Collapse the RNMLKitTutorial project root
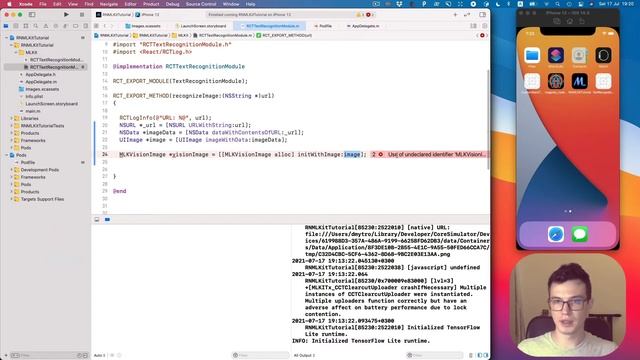Viewport: 640px width, 360px height. (7, 38)
